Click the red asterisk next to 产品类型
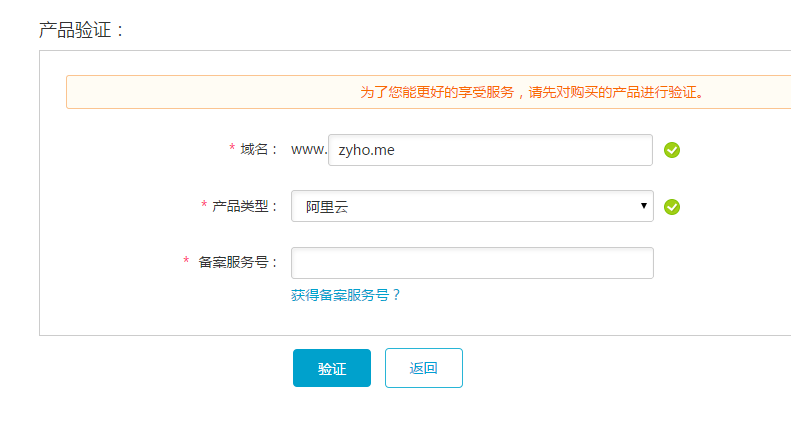 pos(204,206)
